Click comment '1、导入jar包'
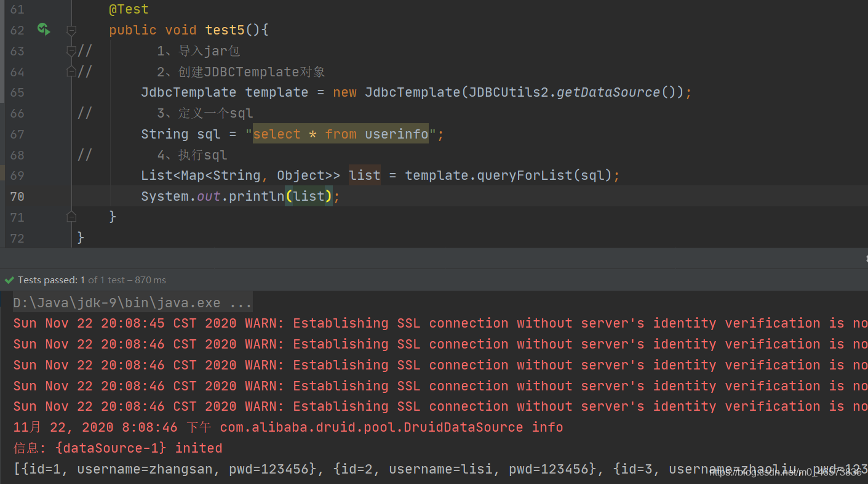 click(198, 51)
